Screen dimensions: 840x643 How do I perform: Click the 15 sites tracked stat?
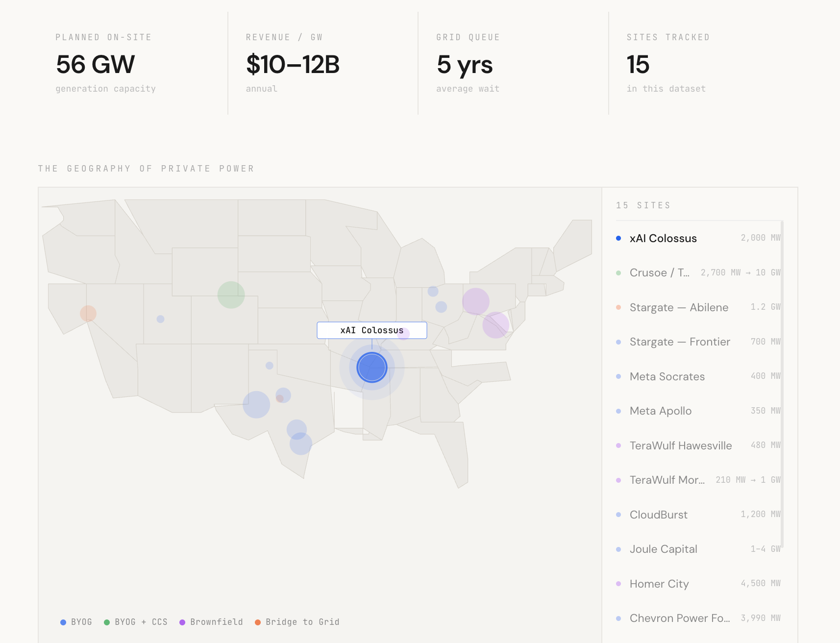coord(668,63)
